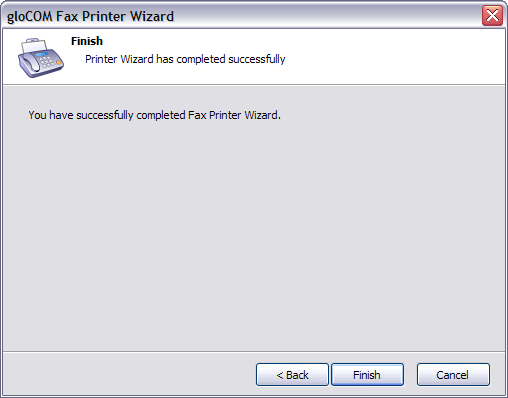Click the blue display on the fax icon

pos(41,54)
